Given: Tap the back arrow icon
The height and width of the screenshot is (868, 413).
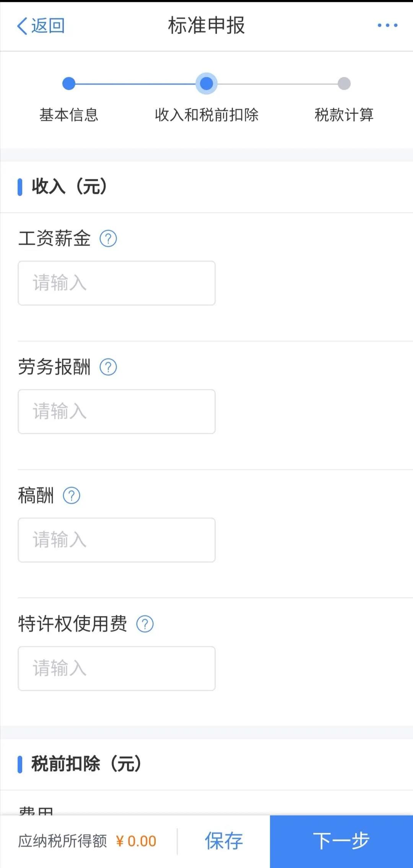Looking at the screenshot, I should click(x=22, y=26).
